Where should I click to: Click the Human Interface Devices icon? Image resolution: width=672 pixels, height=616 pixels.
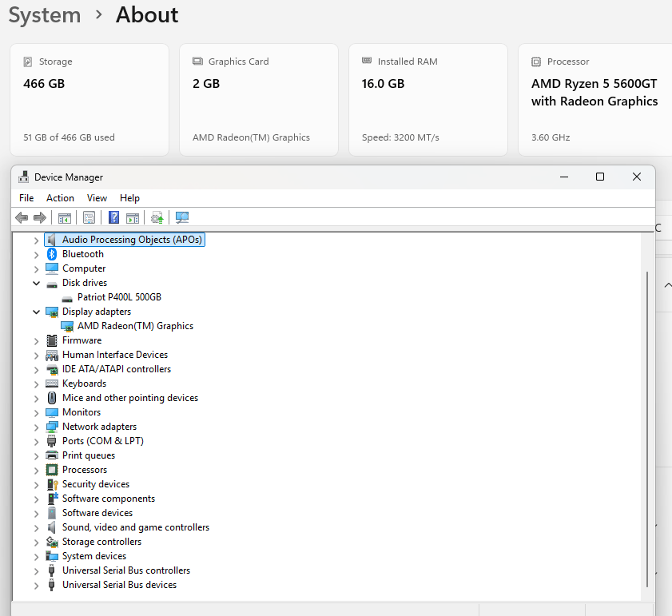(52, 356)
